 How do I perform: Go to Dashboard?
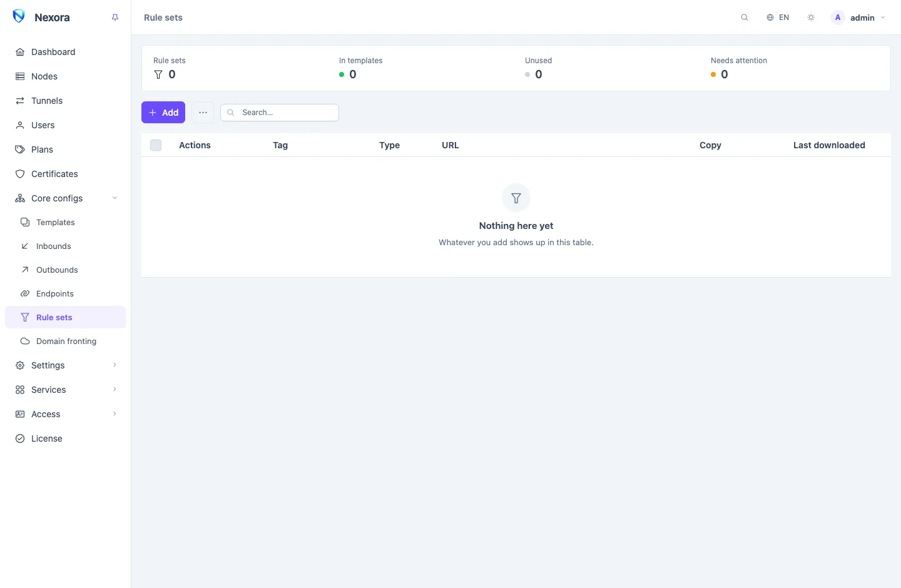pos(65,52)
